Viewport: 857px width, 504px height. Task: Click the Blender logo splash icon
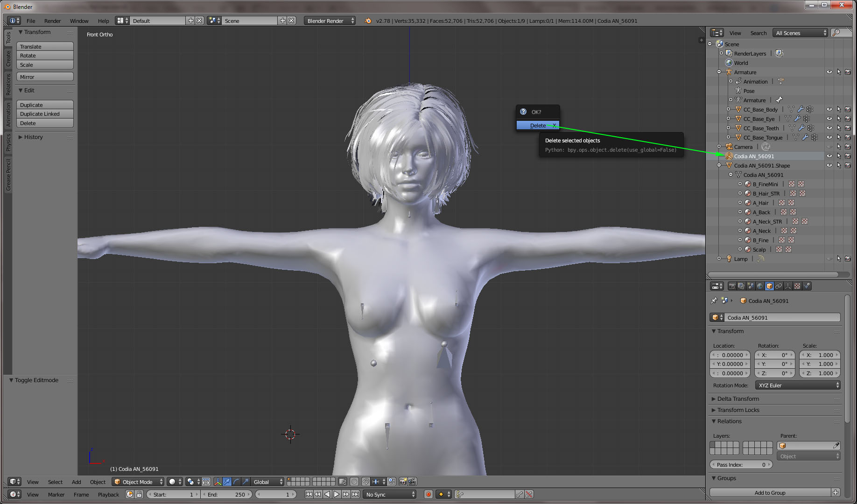(x=368, y=21)
